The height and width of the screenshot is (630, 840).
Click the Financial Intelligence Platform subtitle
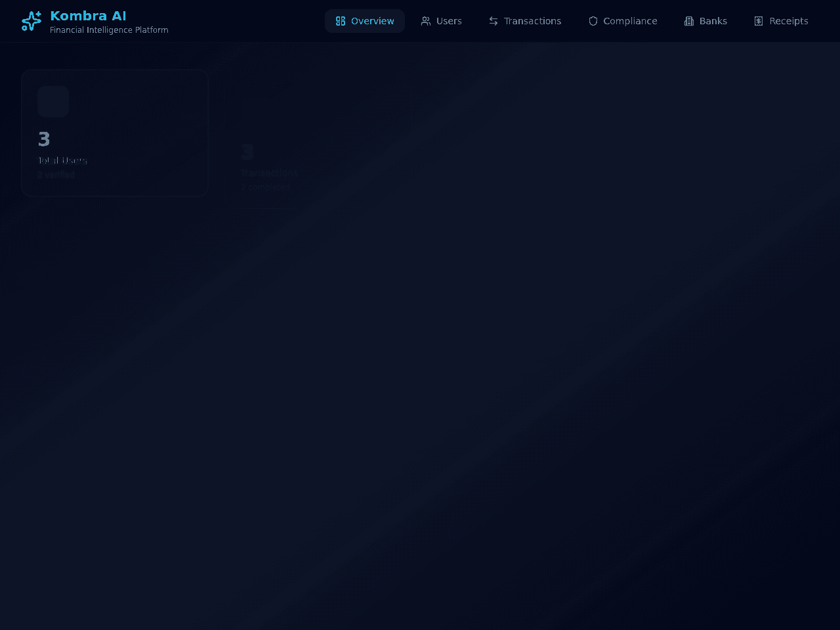[x=109, y=30]
